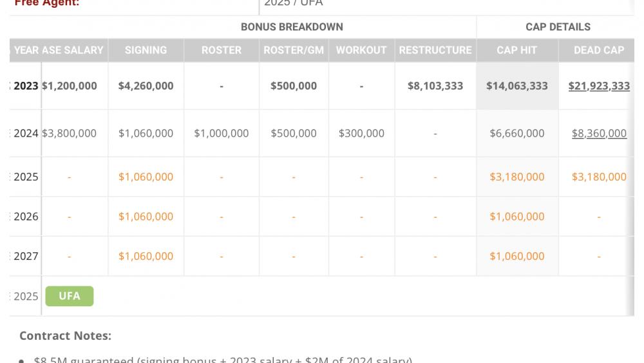Click the 2023 signing bonus $4,260,000
Image resolution: width=644 pixels, height=363 pixels.
146,86
